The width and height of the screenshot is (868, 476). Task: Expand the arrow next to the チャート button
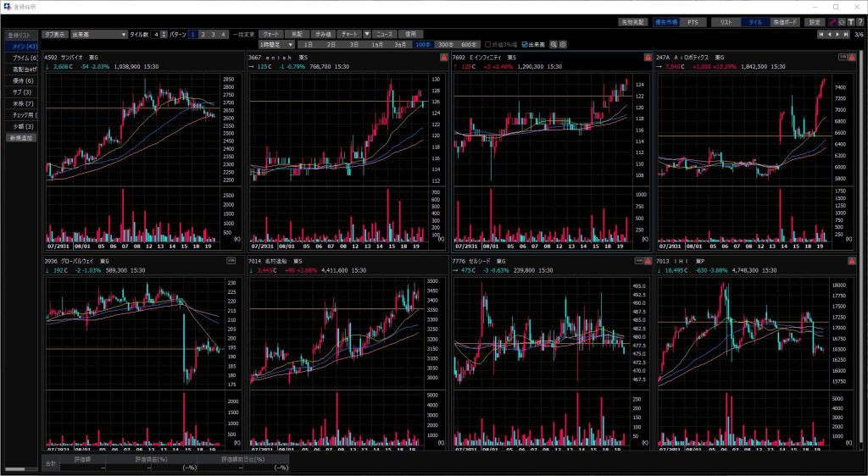[368, 34]
